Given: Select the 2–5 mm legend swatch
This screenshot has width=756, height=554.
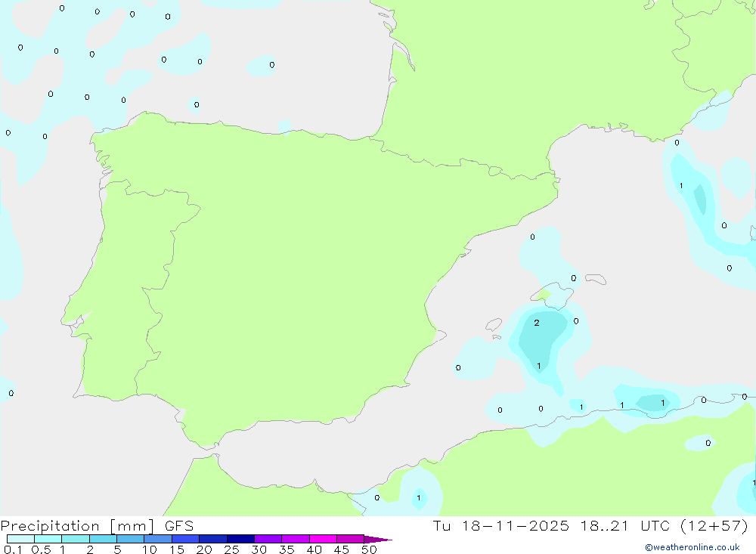Looking at the screenshot, I should (x=103, y=539).
